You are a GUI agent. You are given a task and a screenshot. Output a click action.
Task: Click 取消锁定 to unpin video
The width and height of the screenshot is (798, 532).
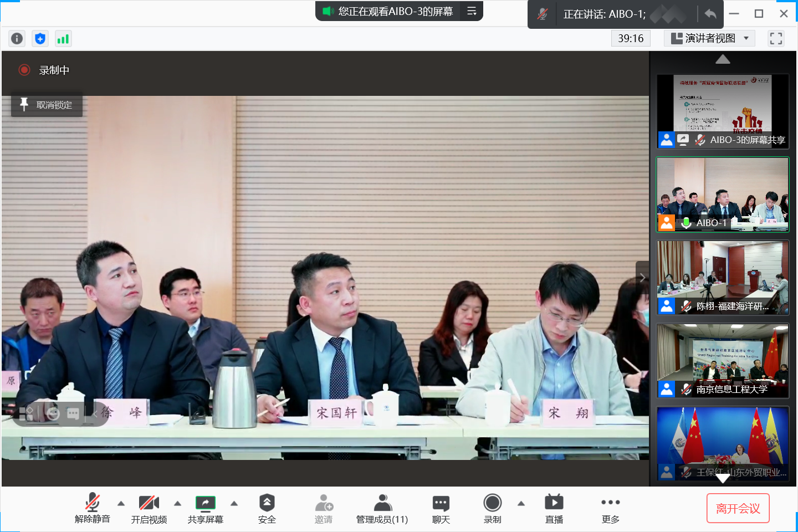pos(47,105)
